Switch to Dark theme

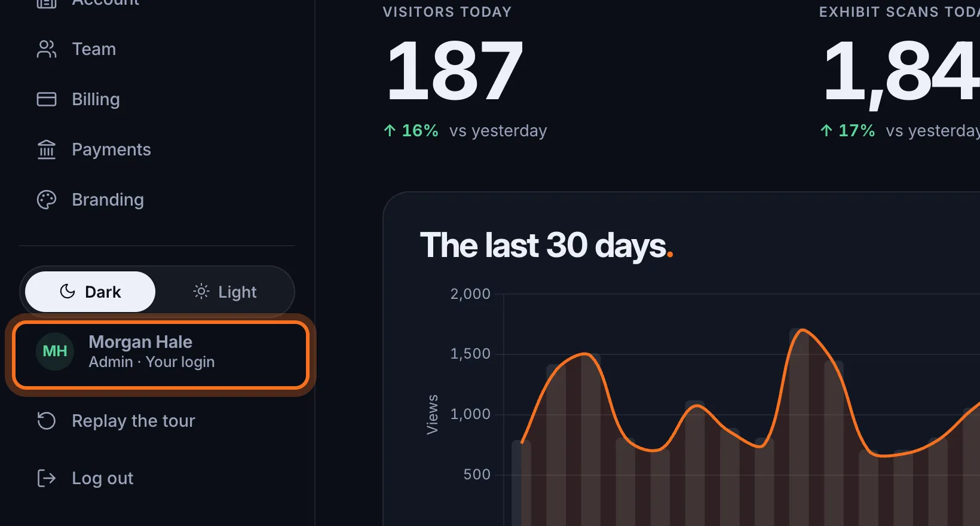pyautogui.click(x=90, y=292)
